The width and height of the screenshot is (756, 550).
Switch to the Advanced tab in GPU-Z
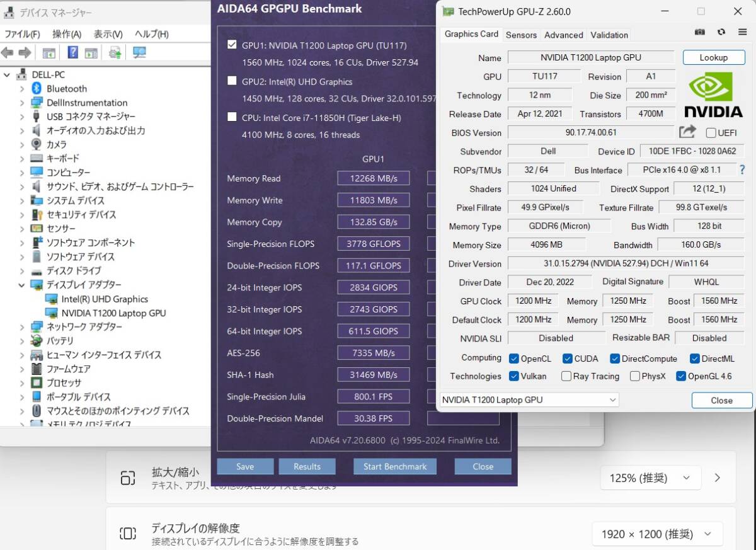tap(563, 35)
